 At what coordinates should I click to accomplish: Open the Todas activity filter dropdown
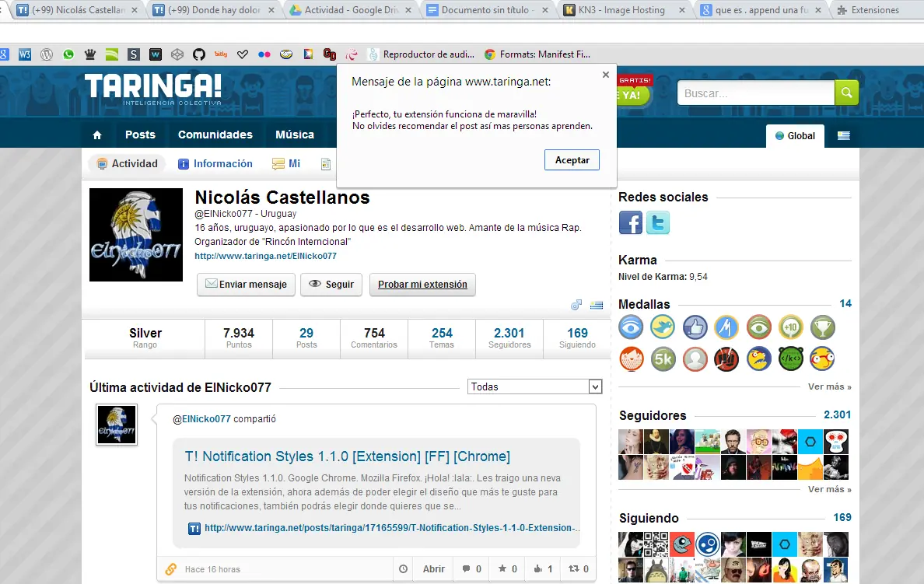[534, 386]
